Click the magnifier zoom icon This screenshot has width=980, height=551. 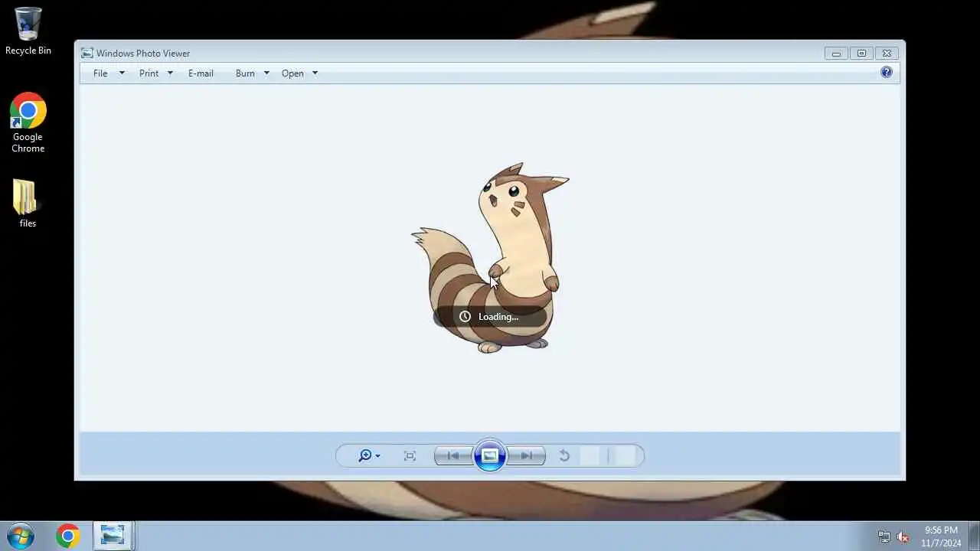(x=365, y=456)
